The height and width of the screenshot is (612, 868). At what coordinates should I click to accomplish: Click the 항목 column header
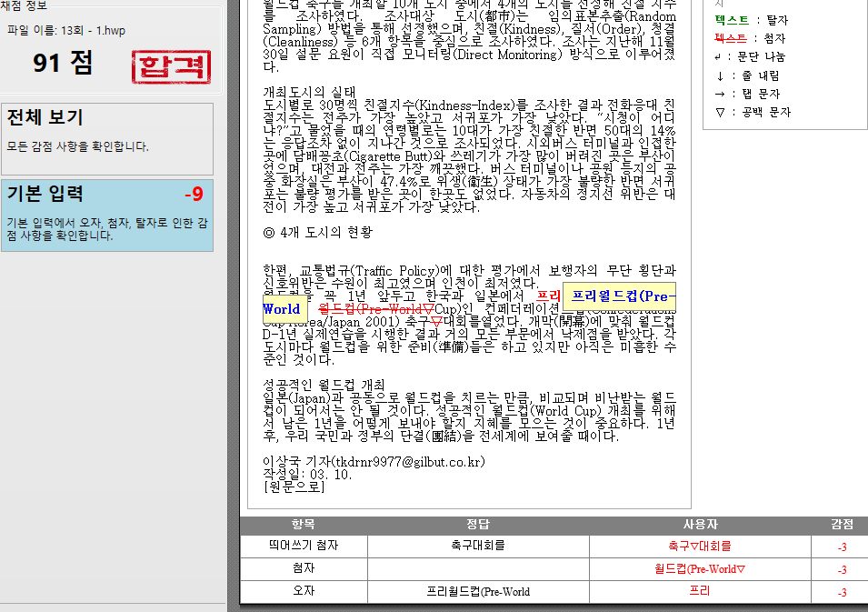[x=304, y=525]
